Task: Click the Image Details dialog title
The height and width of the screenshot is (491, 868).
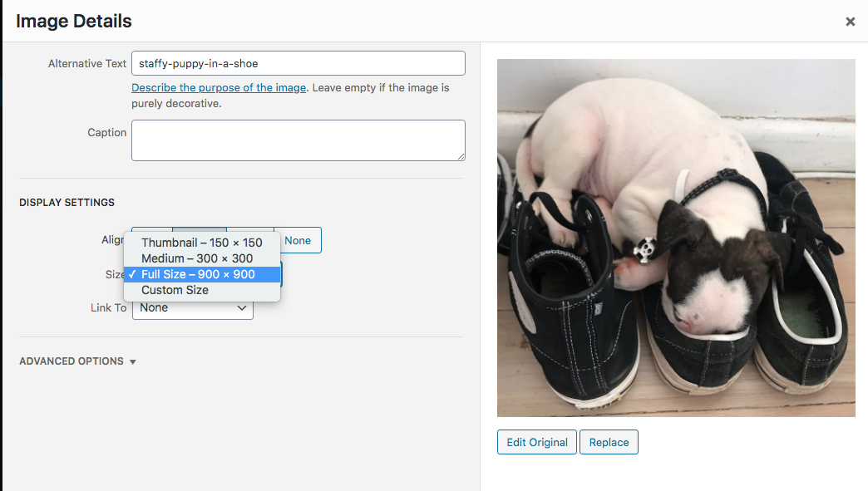Action: click(x=74, y=21)
